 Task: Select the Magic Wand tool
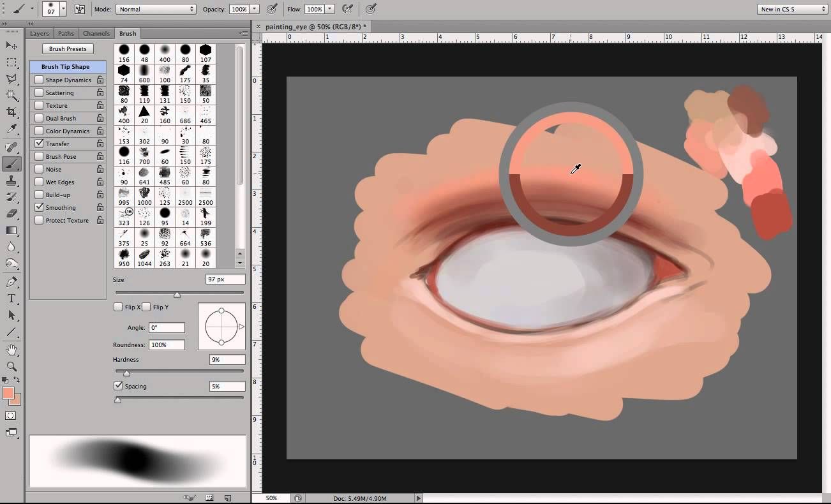(11, 96)
